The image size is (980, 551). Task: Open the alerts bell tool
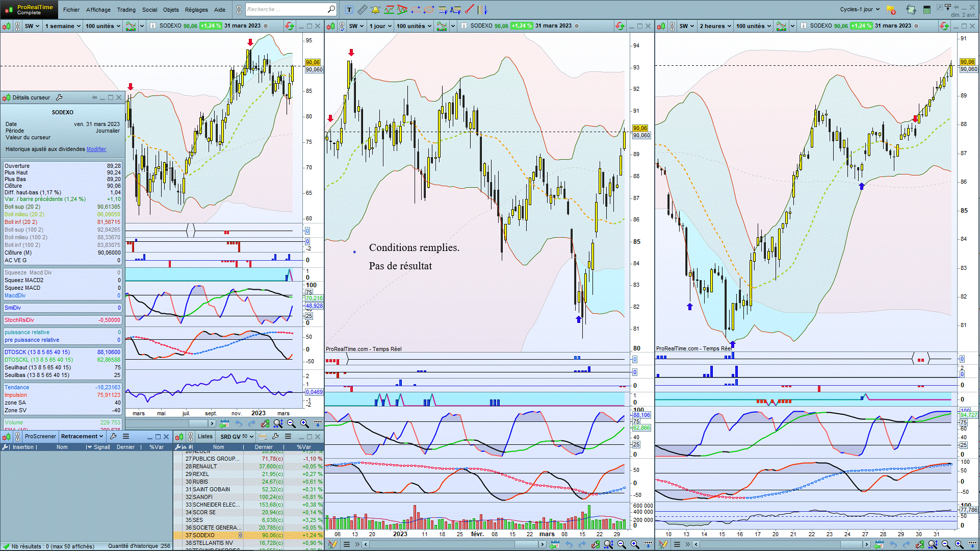(375, 10)
